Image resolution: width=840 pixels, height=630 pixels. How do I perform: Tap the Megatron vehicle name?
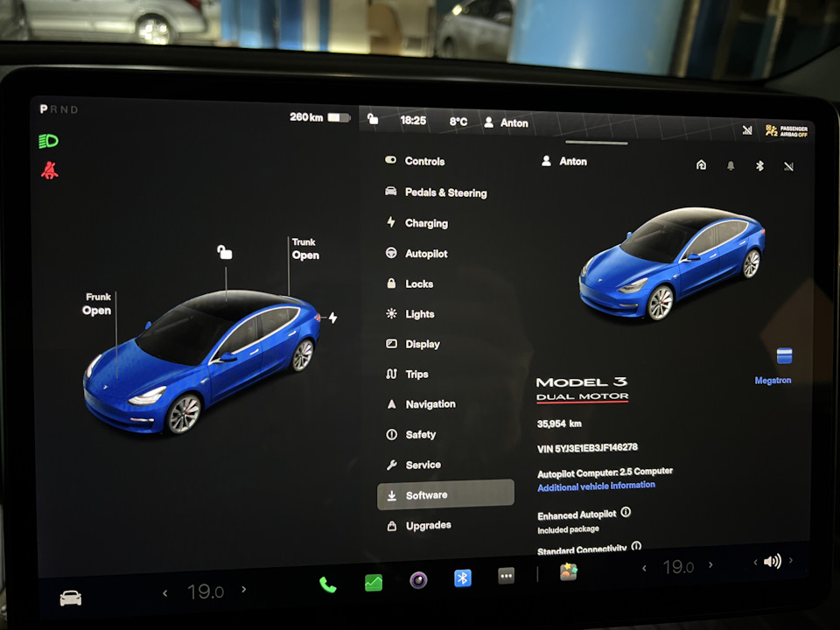pos(773,381)
